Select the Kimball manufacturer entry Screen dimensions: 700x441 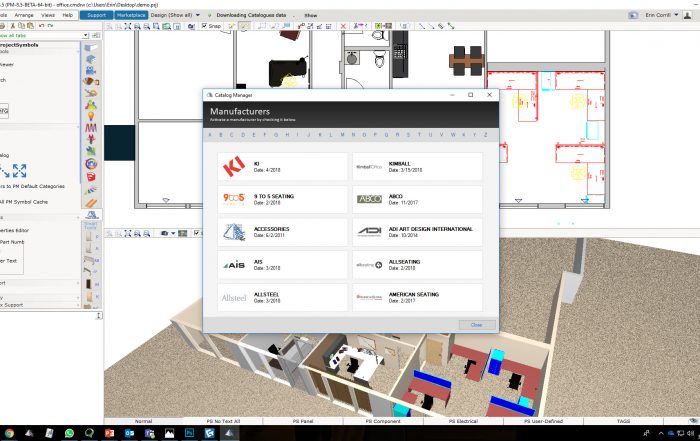click(x=417, y=166)
